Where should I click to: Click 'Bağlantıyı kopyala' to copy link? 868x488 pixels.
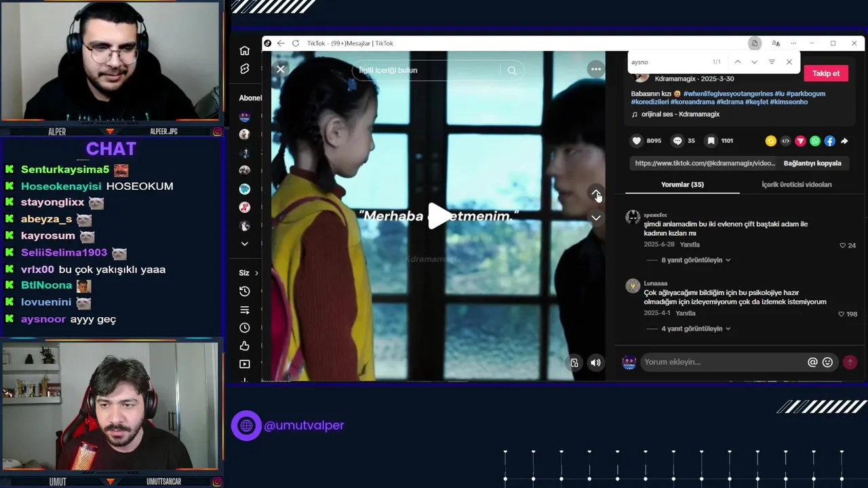(x=812, y=163)
